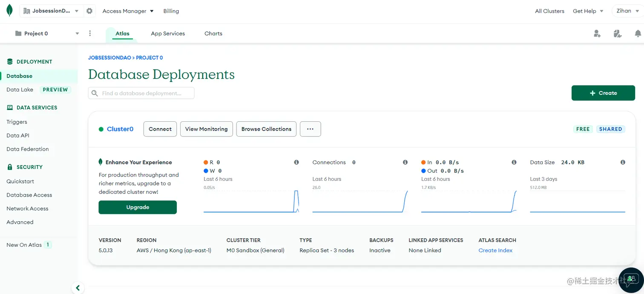This screenshot has width=644, height=294.
Task: Click the Upgrade button
Action: (138, 207)
